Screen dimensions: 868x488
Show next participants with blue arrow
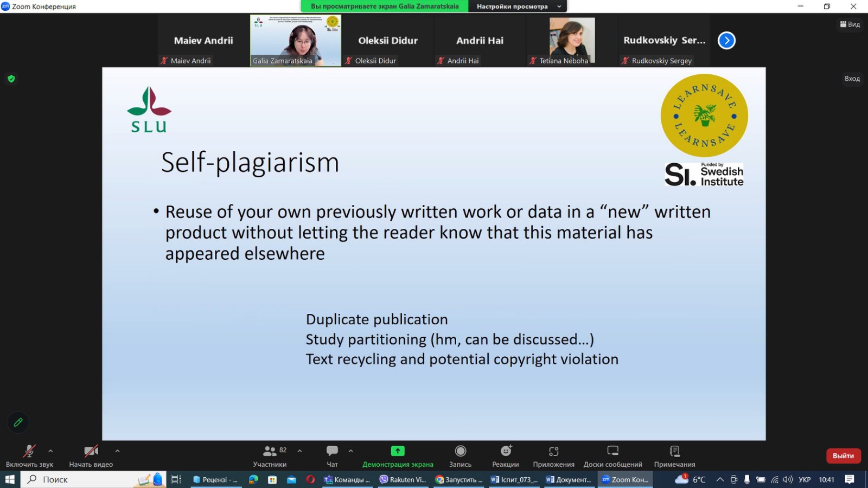coord(726,41)
